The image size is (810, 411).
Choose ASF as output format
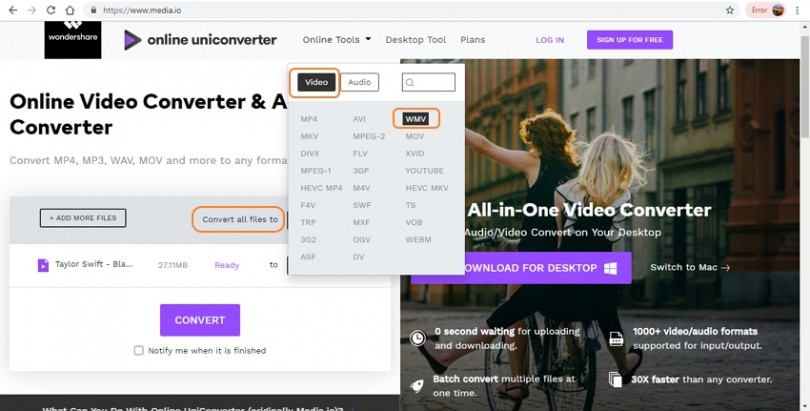(x=308, y=257)
